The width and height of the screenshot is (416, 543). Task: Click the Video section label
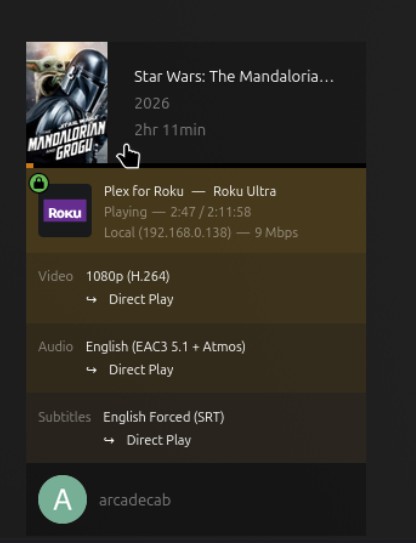pyautogui.click(x=55, y=276)
